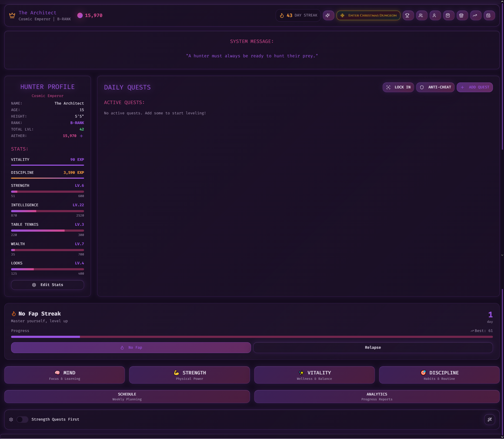This screenshot has height=439, width=504.
Task: Open settings gear next to Strength Quests First
Action: pos(11,419)
